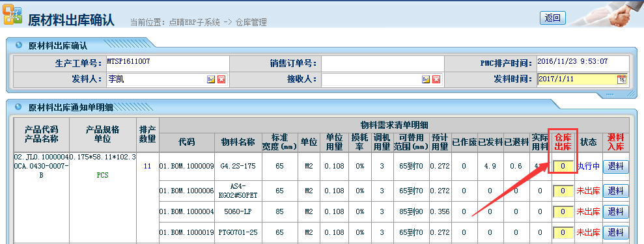Select the empty 接收人 input field
Viewport: 644px width, 244px height.
click(371, 79)
